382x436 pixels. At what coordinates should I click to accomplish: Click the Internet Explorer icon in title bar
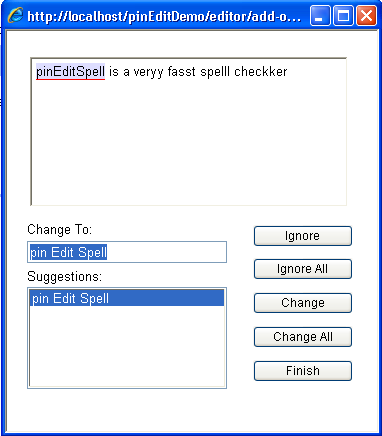coord(16,15)
